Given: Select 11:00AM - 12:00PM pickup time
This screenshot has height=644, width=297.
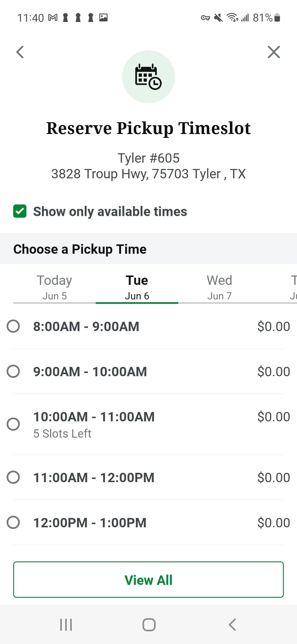Looking at the screenshot, I should [x=13, y=477].
